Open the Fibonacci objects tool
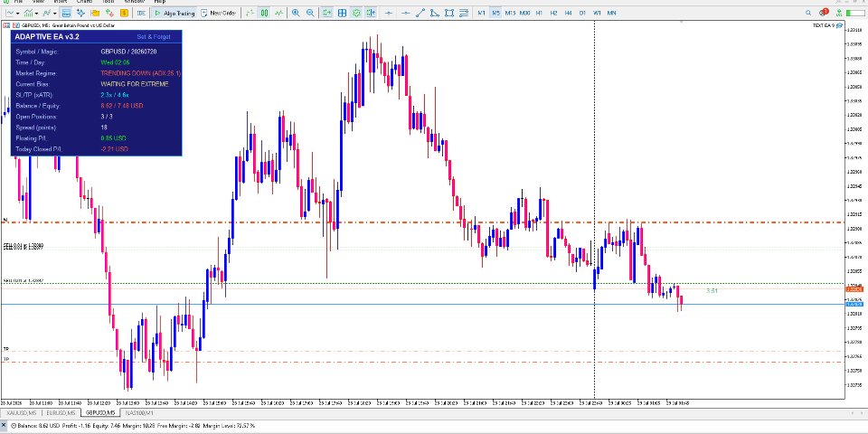 [x=464, y=13]
